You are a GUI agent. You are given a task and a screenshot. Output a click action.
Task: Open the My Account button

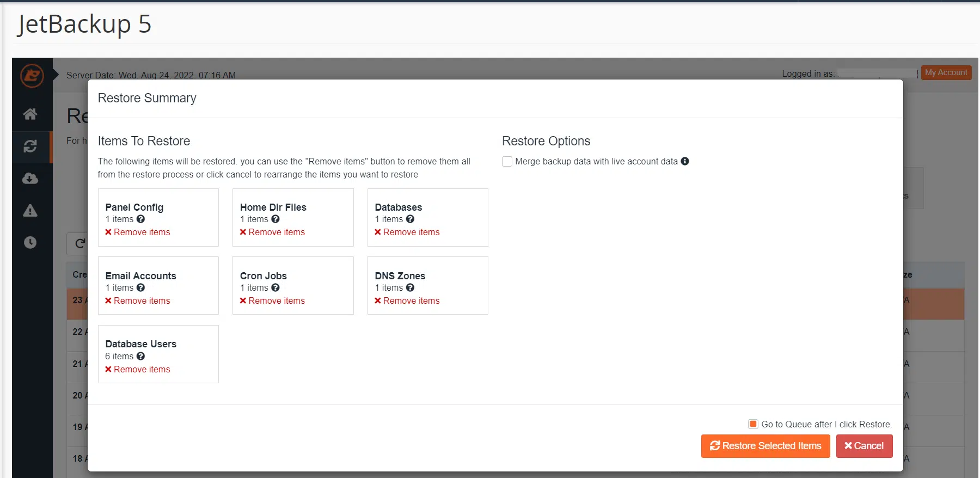click(946, 73)
